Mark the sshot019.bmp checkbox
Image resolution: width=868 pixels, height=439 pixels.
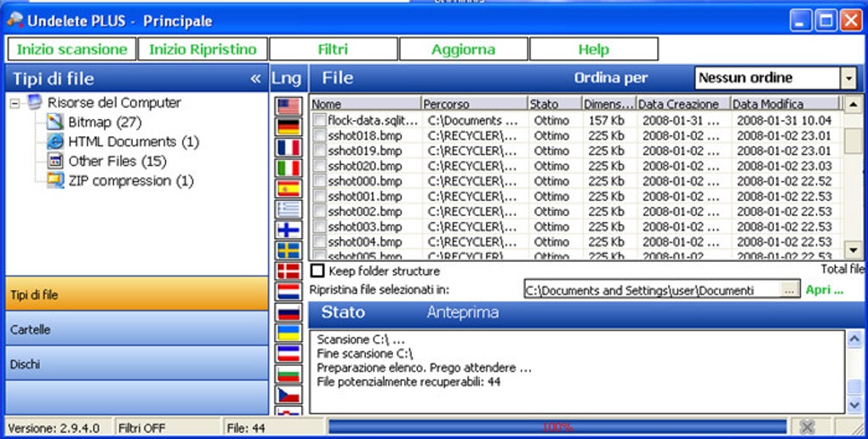point(319,151)
